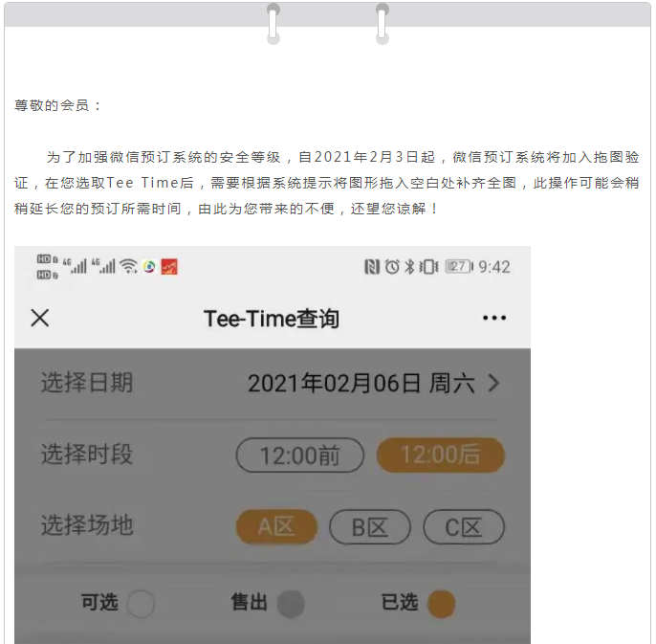656x644 pixels.
Task: Click the orange 已选 legend swatch
Action: 442,604
